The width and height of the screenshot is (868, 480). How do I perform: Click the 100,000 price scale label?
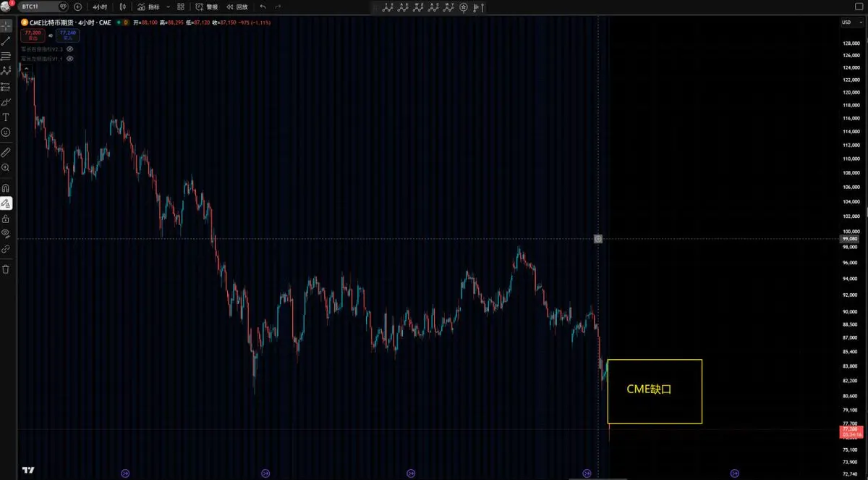pos(850,231)
